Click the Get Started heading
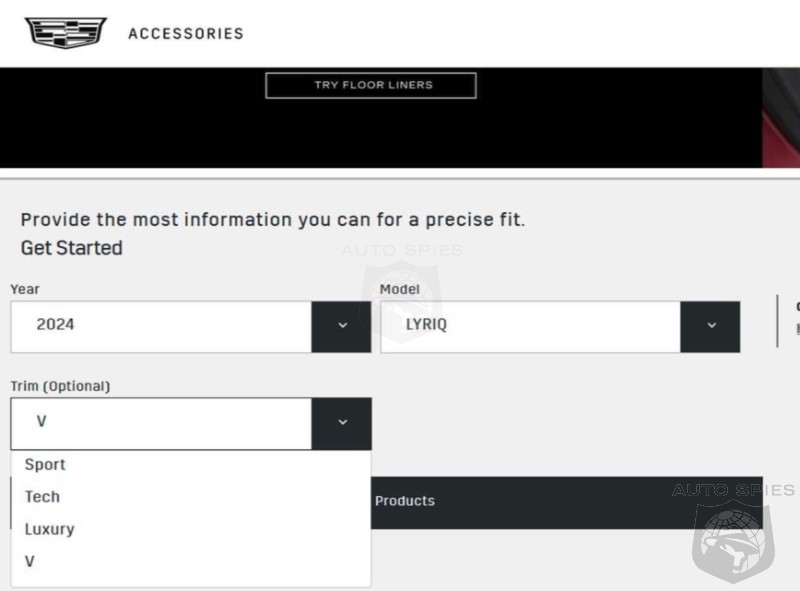Image resolution: width=800 pixels, height=591 pixels. pyautogui.click(x=71, y=248)
